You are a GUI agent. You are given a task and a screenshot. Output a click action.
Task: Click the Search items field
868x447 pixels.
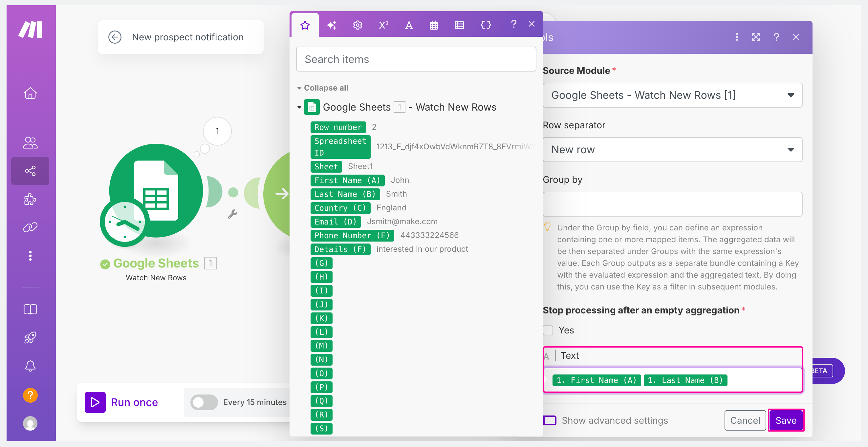point(416,59)
